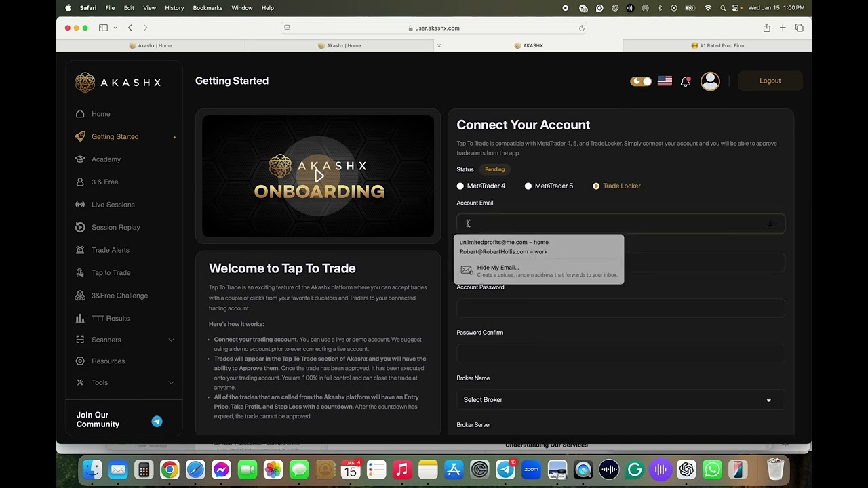Screen dimensions: 868x488
Task: Open Telegram from the dock
Action: click(505, 469)
